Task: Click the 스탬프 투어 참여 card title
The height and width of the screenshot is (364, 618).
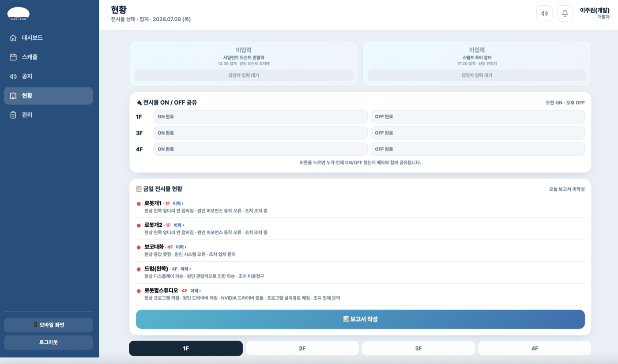Action: point(477,58)
